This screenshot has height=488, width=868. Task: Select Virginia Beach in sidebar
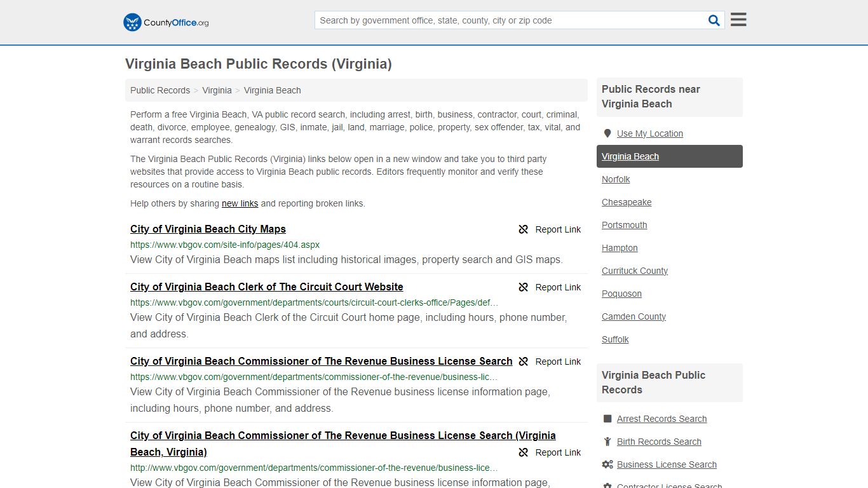670,156
